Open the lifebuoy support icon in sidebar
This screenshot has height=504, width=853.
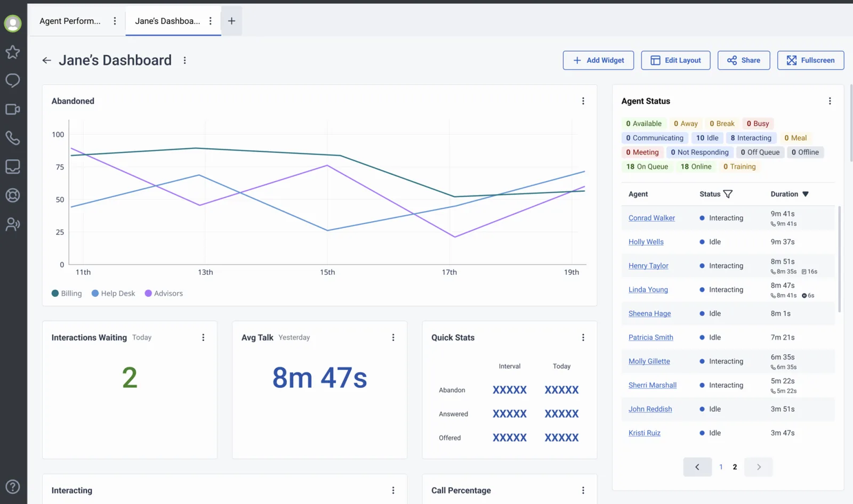click(13, 196)
